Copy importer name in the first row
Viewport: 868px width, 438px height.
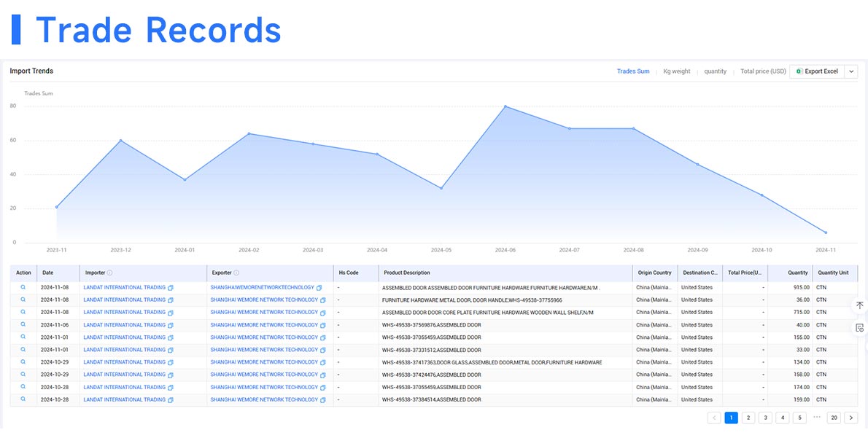click(171, 288)
